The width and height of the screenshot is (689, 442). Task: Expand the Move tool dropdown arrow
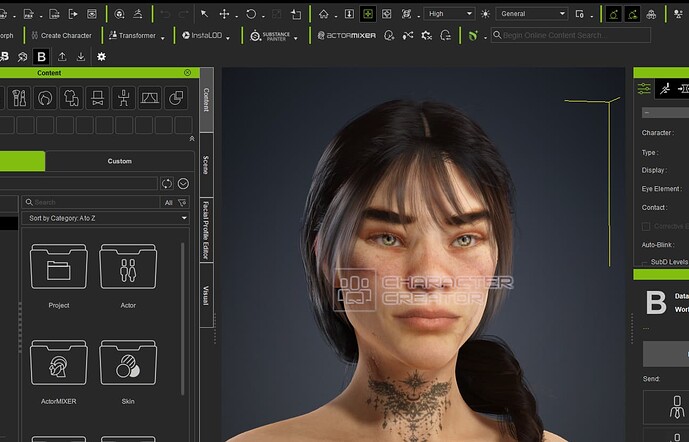point(236,17)
